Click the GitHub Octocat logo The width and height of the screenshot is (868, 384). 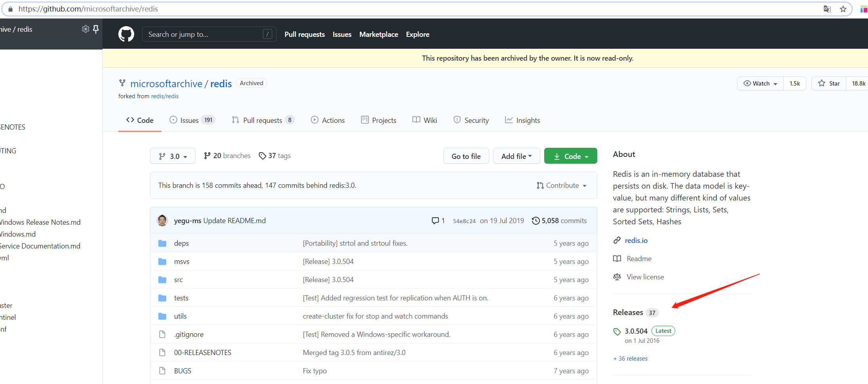[x=126, y=34]
